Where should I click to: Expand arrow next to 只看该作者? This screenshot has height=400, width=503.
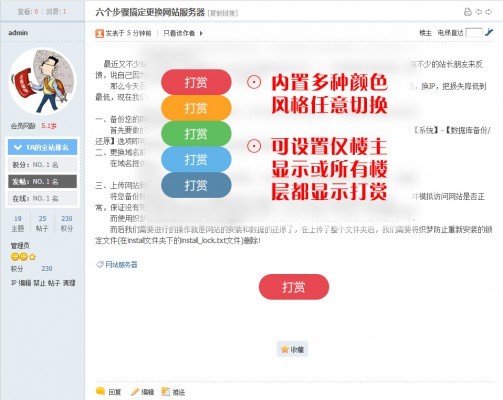click(x=201, y=33)
